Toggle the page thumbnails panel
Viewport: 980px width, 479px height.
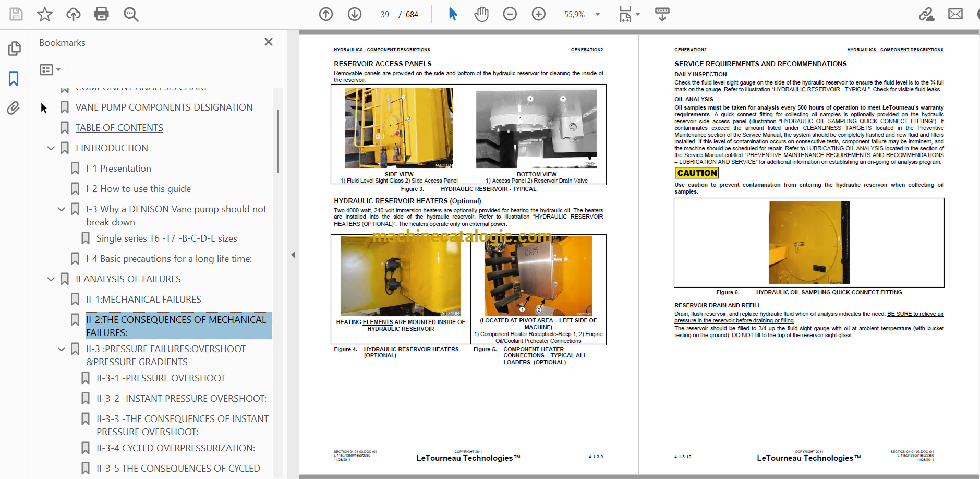[14, 49]
